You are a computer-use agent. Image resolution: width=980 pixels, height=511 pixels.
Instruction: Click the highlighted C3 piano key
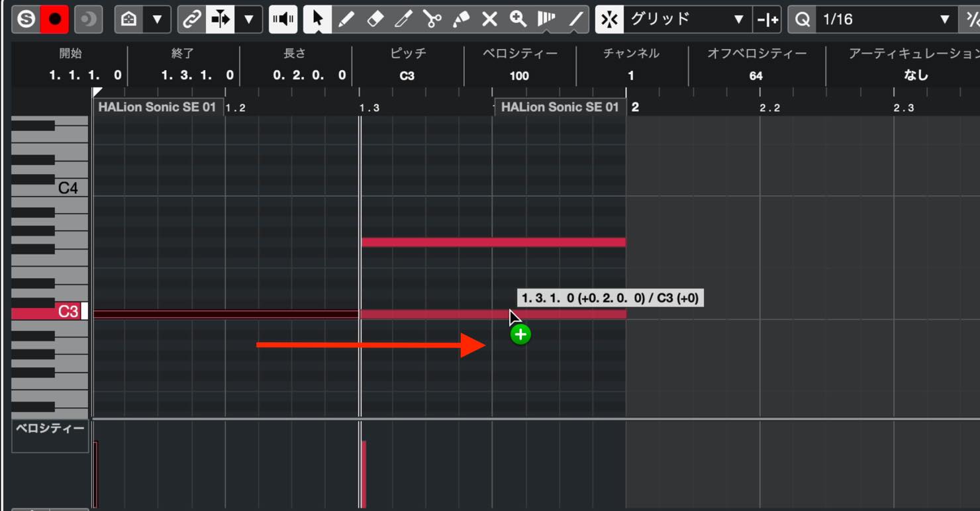[x=50, y=312]
